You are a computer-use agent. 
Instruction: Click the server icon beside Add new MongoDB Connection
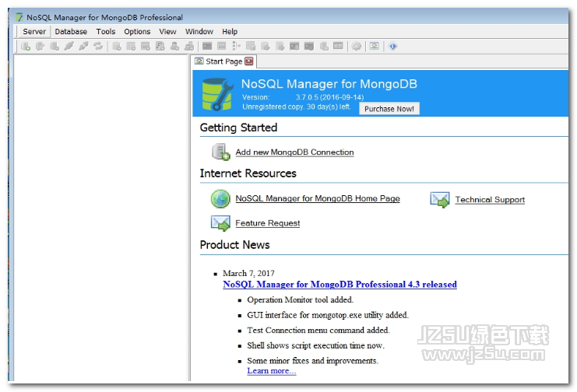(221, 152)
